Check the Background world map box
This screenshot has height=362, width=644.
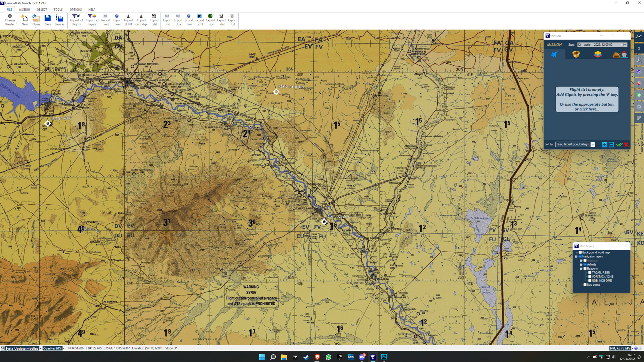coord(580,252)
